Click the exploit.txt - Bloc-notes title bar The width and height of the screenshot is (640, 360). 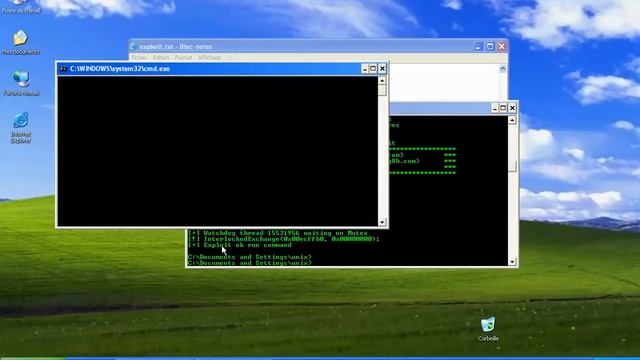click(x=318, y=47)
